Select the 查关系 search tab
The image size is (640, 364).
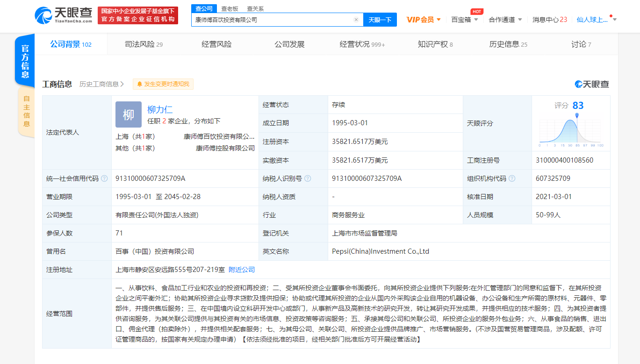pos(255,8)
